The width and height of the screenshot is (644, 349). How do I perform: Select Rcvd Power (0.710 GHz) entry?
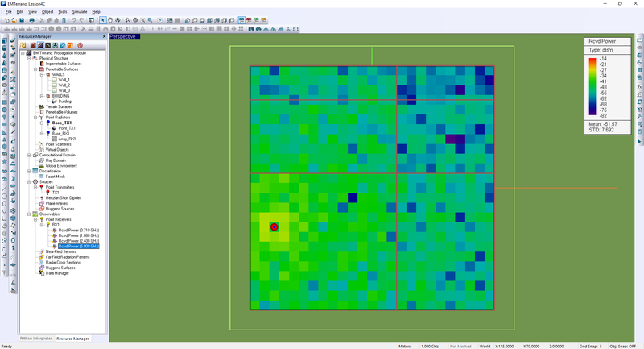(78, 231)
